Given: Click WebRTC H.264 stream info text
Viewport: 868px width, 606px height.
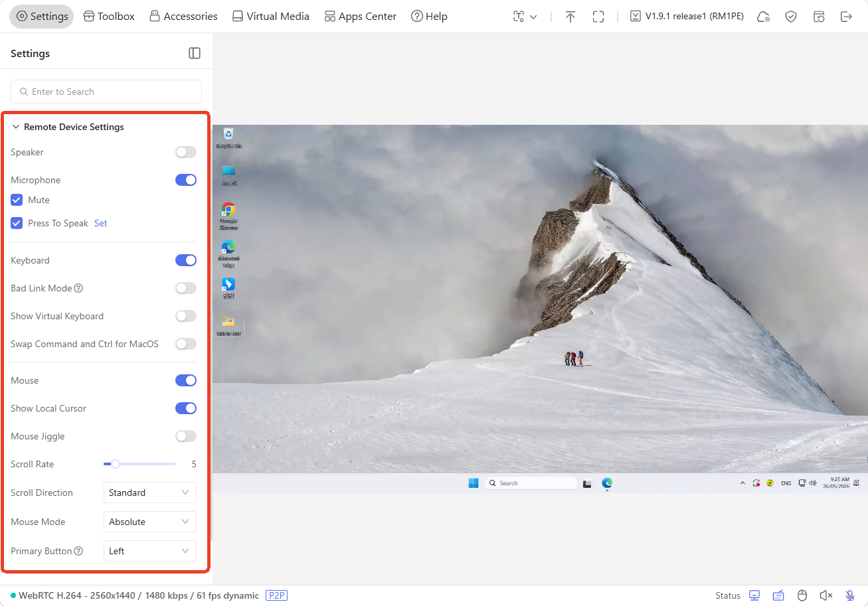Looking at the screenshot, I should tap(139, 595).
